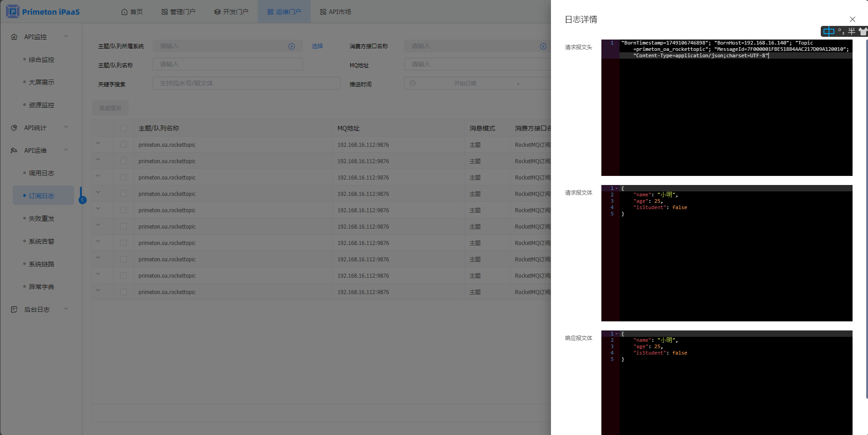868x435 pixels.
Task: Click the 批量重发 button
Action: pyautogui.click(x=110, y=108)
